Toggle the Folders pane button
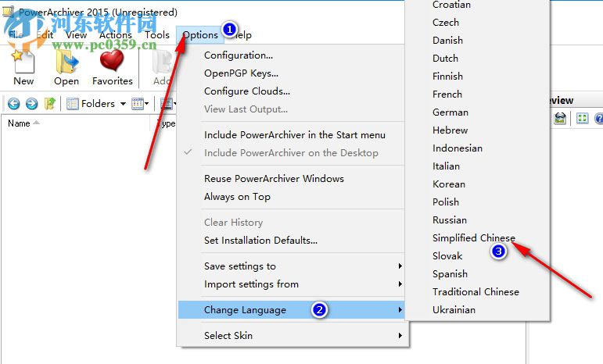This screenshot has width=603, height=364. pyautogui.click(x=91, y=104)
